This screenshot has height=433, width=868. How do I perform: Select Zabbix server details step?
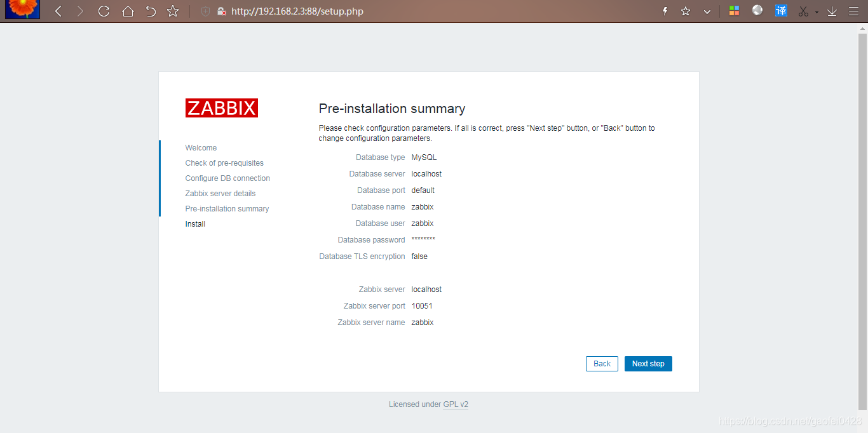click(220, 194)
